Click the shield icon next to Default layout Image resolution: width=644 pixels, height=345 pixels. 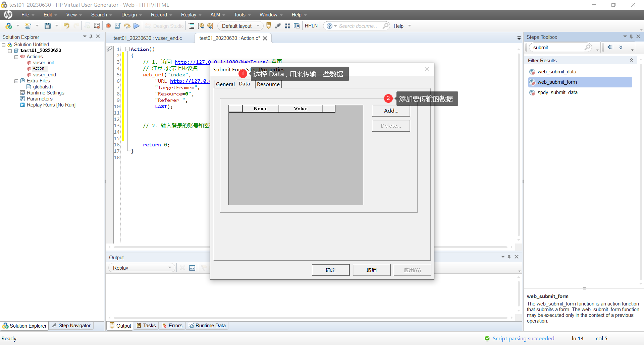pyautogui.click(x=269, y=26)
